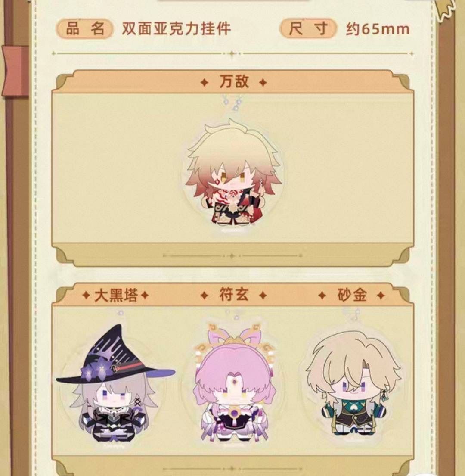This screenshot has width=465, height=476.
Task: Open the 符玄 pink-haired keychain image
Action: click(x=235, y=383)
